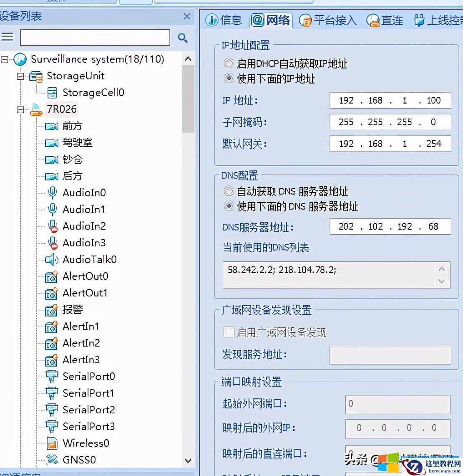
Task: Click the StorageCell0 disk icon
Action: [x=52, y=93]
